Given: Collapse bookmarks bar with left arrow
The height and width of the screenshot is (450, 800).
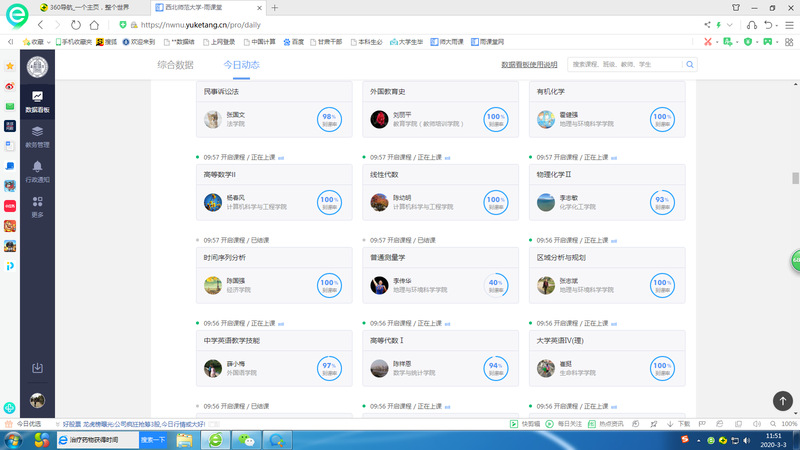Looking at the screenshot, I should (10, 42).
